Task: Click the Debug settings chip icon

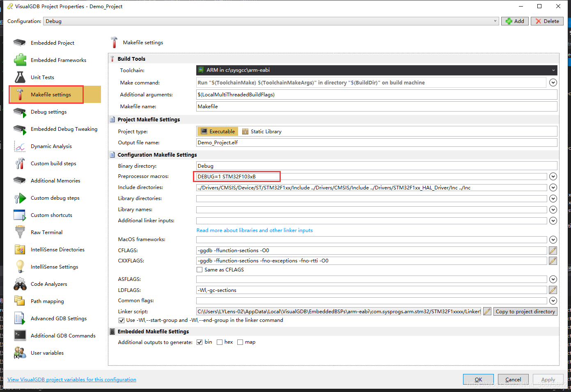Action: point(20,112)
